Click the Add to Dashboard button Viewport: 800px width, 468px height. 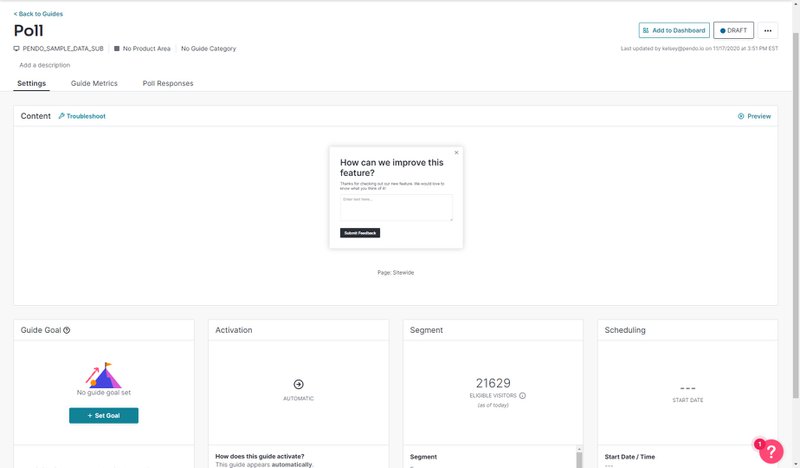[x=674, y=31]
